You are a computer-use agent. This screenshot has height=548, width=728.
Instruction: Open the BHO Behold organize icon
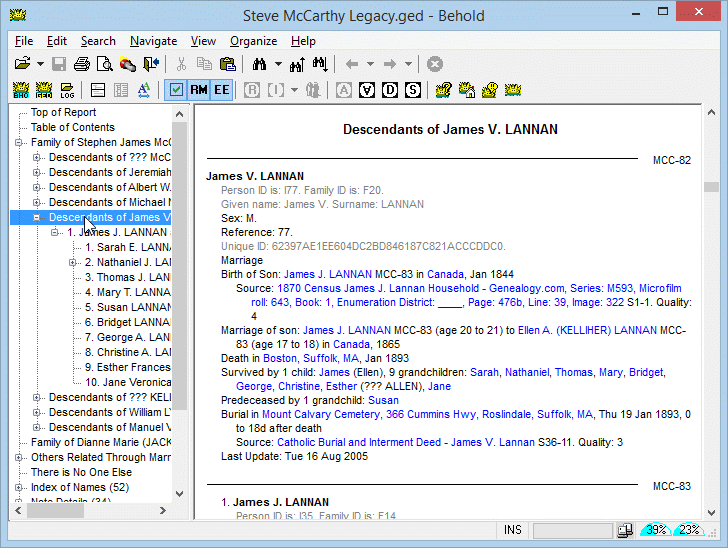[x=21, y=90]
